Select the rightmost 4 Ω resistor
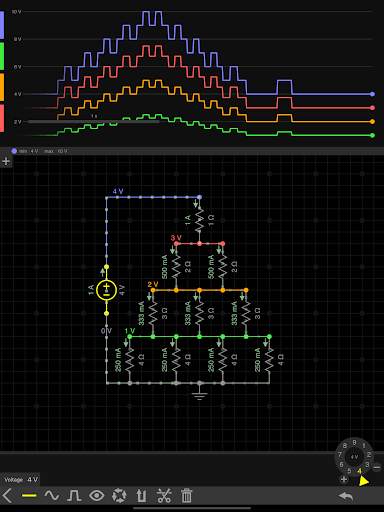 tap(269, 360)
